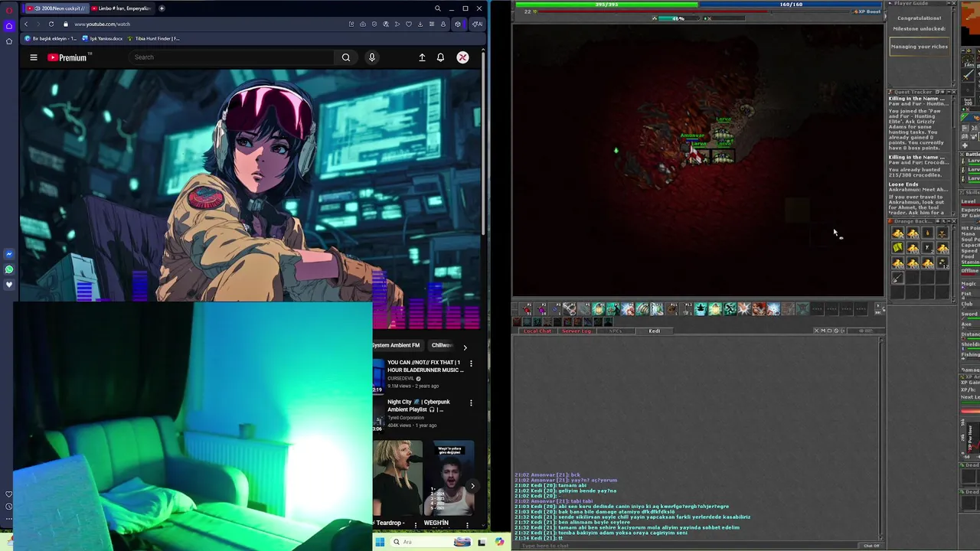Open the NPCs chat tab

click(x=616, y=331)
